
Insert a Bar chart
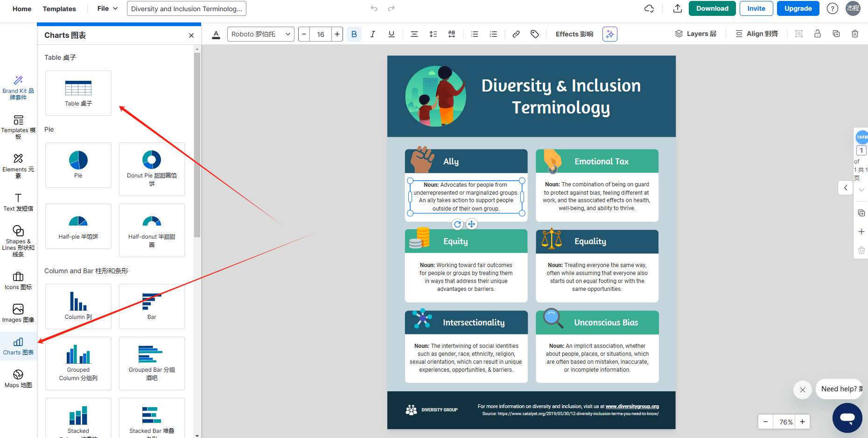coord(152,306)
